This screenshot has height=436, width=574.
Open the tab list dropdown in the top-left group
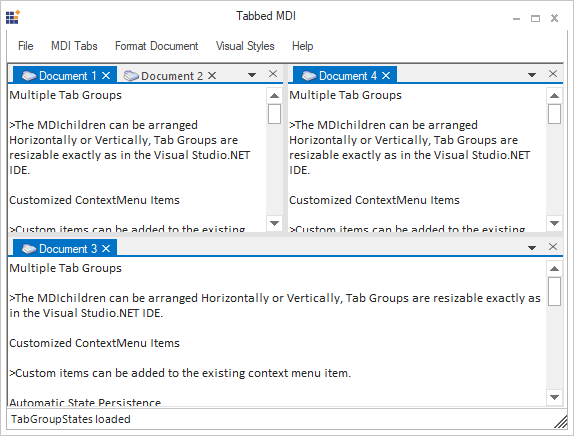252,75
